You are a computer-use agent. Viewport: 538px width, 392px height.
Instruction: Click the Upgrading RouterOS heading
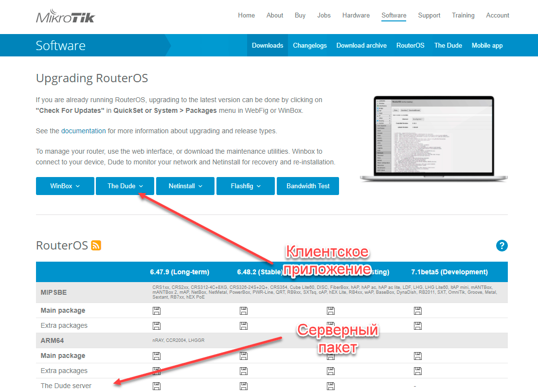click(92, 78)
